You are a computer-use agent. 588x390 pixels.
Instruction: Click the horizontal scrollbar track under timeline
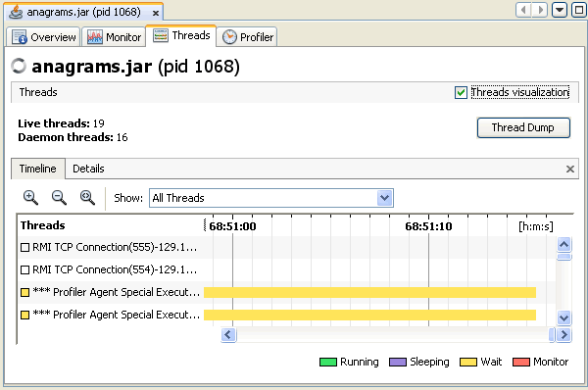[x=392, y=334]
